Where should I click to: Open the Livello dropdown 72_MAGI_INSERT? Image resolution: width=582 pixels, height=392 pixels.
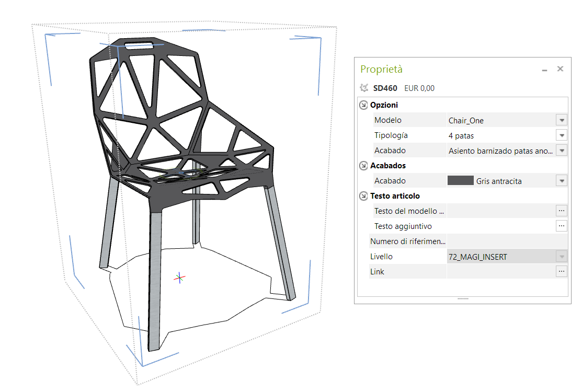(562, 257)
